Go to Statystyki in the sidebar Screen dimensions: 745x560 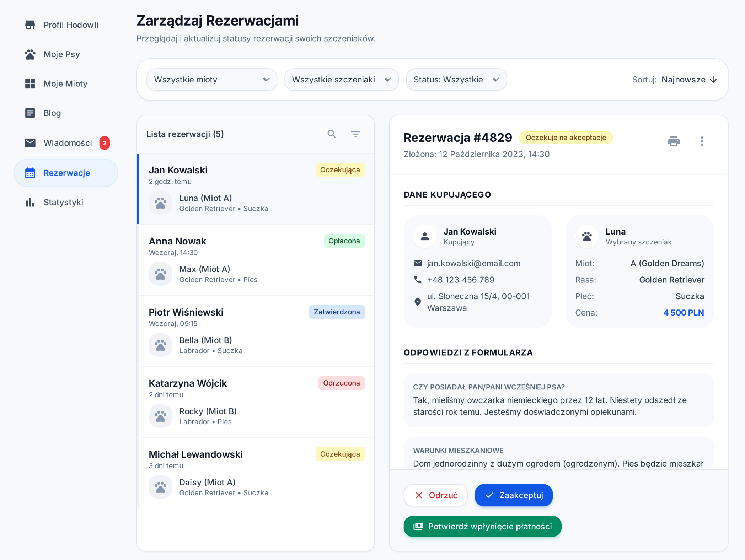63,202
